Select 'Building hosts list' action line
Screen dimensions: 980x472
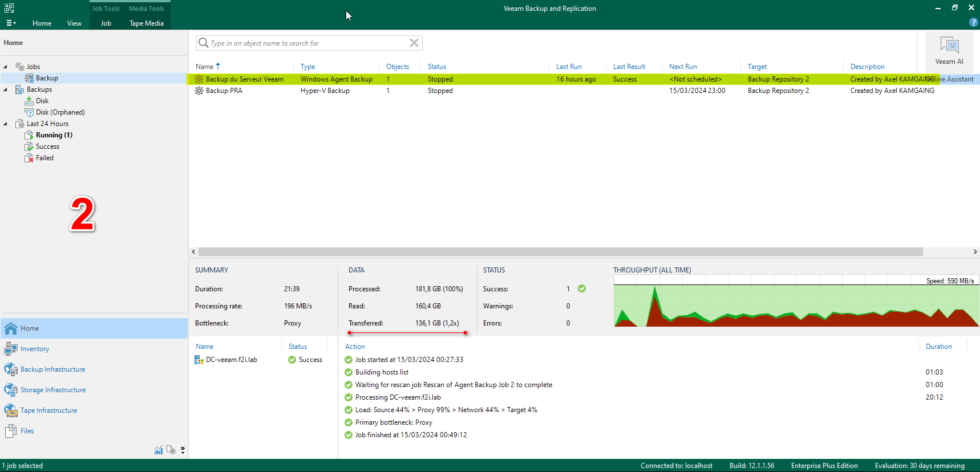tap(382, 372)
